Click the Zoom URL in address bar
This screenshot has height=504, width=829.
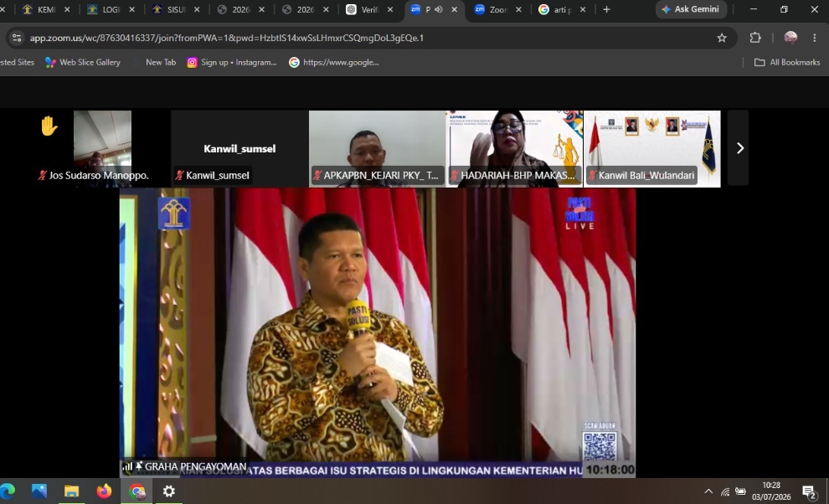click(227, 38)
